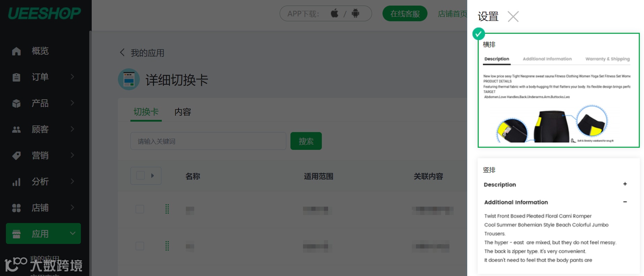This screenshot has width=644, height=276.
Task: Click Warranty & Shipping tab in 横排 preview
Action: click(x=608, y=59)
